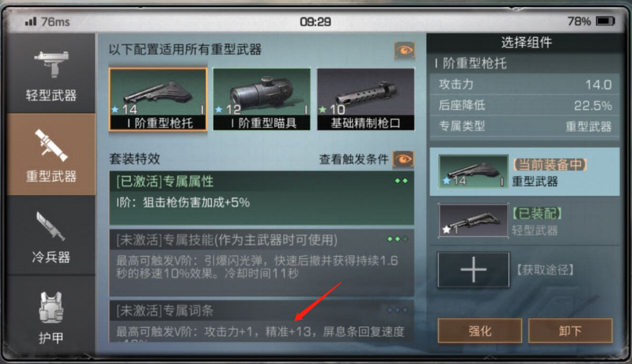This screenshot has width=632, height=364.
Task: Select the 轻型武器 submachine gun icon
Action: click(51, 64)
